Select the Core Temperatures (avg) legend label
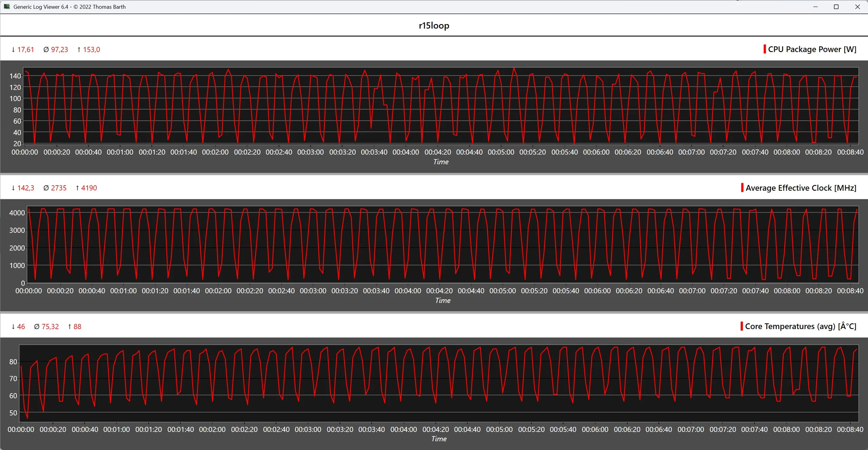This screenshot has height=450, width=868. [x=800, y=326]
